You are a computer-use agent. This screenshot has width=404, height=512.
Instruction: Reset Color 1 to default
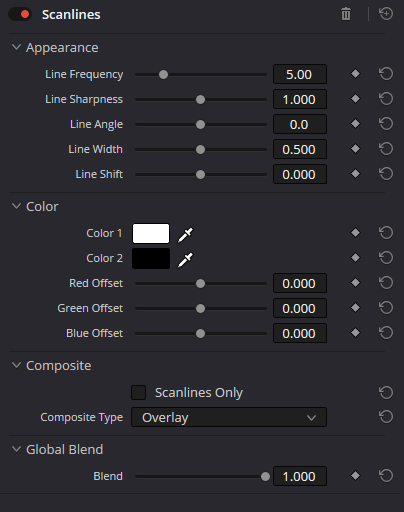click(386, 233)
